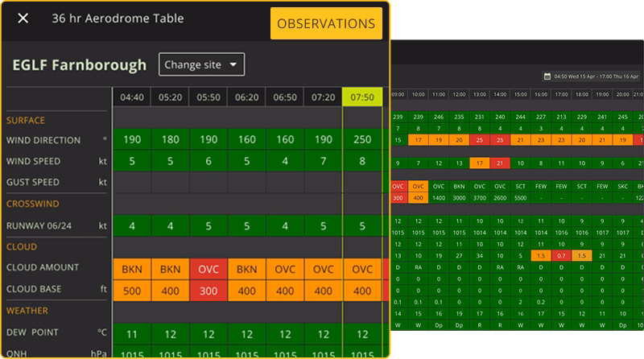644x359 pixels.
Task: Click the CLOUD BASE row label
Action: (x=34, y=289)
